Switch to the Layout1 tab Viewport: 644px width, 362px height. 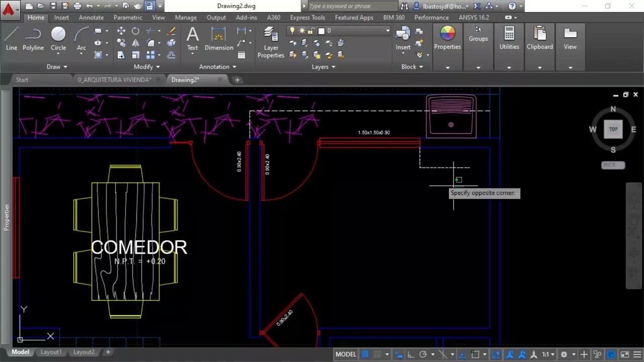point(51,352)
